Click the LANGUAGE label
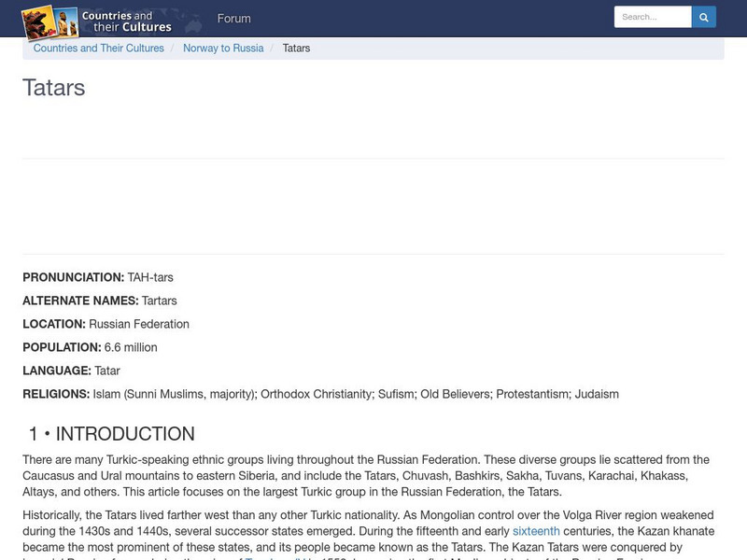 56,371
